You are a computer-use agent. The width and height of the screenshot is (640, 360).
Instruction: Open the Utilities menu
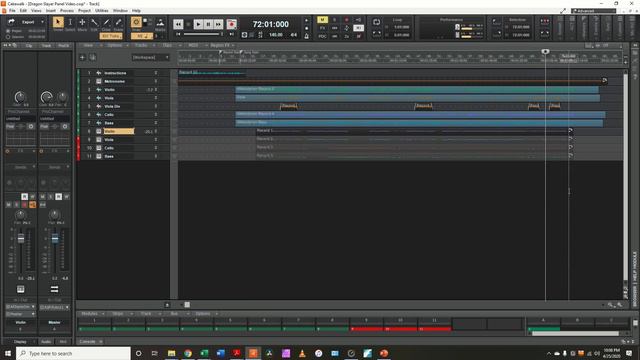(102, 11)
